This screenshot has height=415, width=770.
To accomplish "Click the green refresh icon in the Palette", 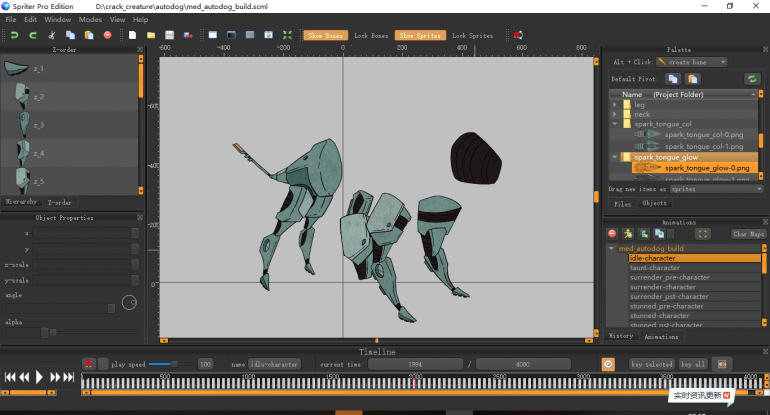I will (752, 78).
